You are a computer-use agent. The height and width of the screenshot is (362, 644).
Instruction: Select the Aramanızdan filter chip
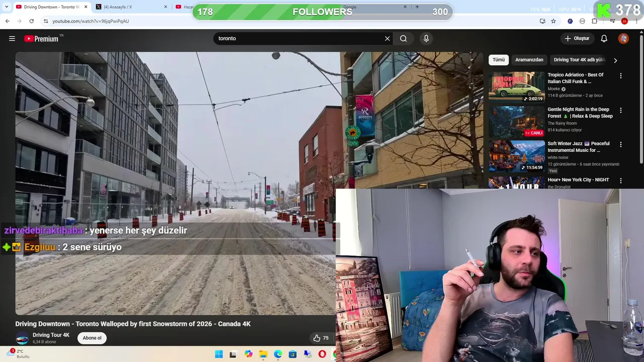[529, 60]
